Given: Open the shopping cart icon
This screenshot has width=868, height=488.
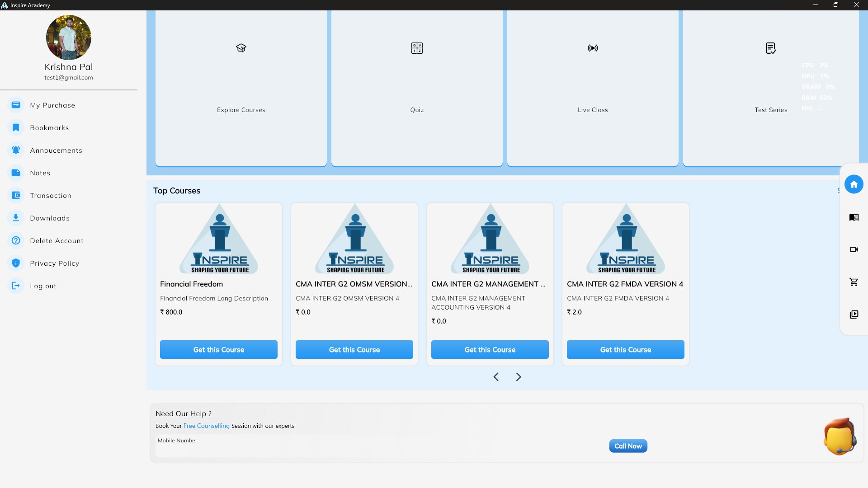Looking at the screenshot, I should (854, 282).
